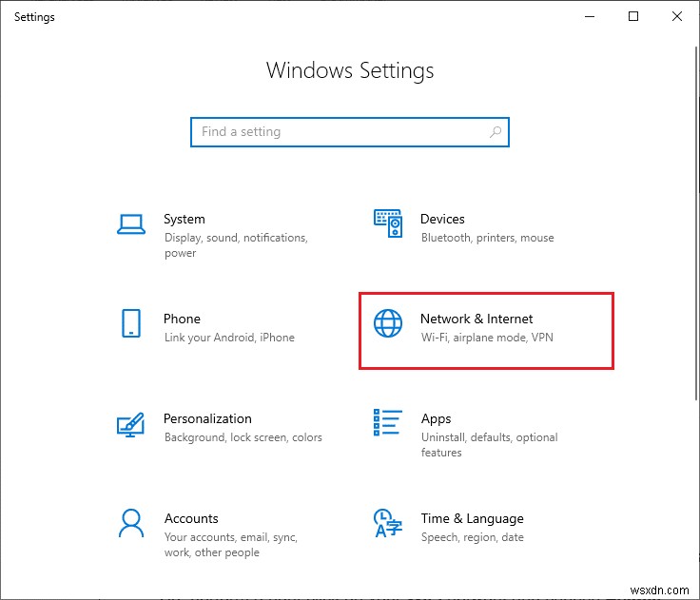Click the vertical scrollbar thumb
The height and width of the screenshot is (600, 700).
696,223
